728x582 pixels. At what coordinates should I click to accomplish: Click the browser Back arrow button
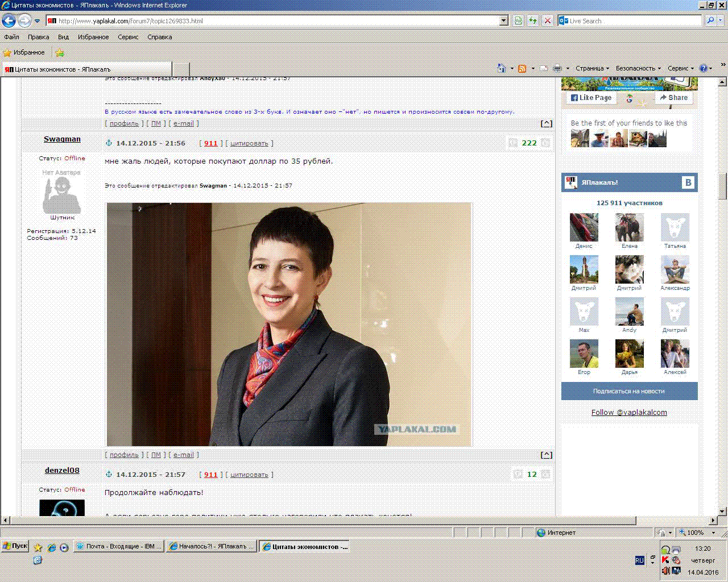(x=9, y=21)
